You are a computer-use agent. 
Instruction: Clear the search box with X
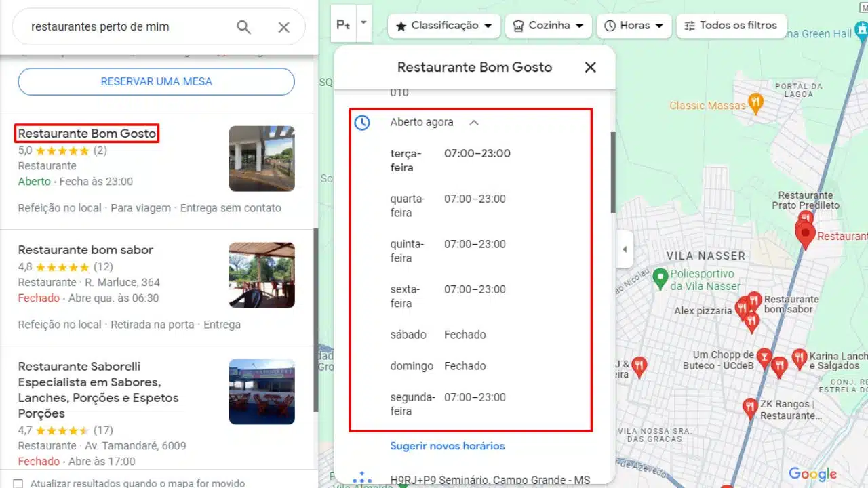283,27
